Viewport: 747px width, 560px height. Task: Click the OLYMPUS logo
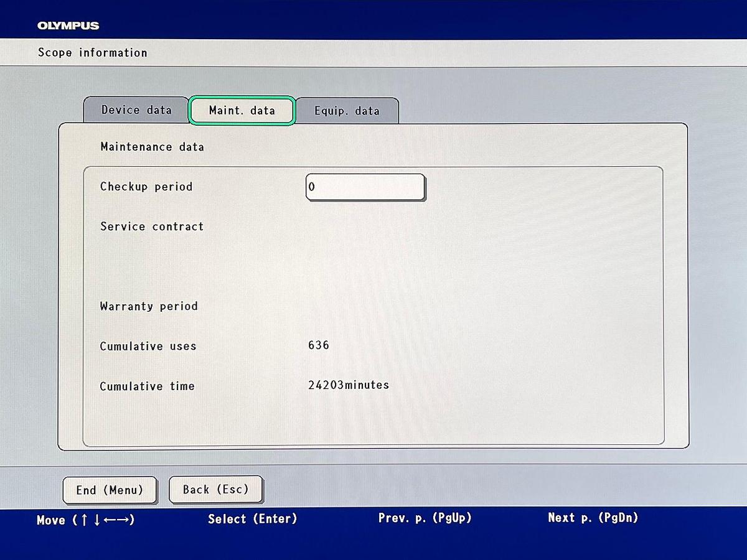click(x=68, y=26)
